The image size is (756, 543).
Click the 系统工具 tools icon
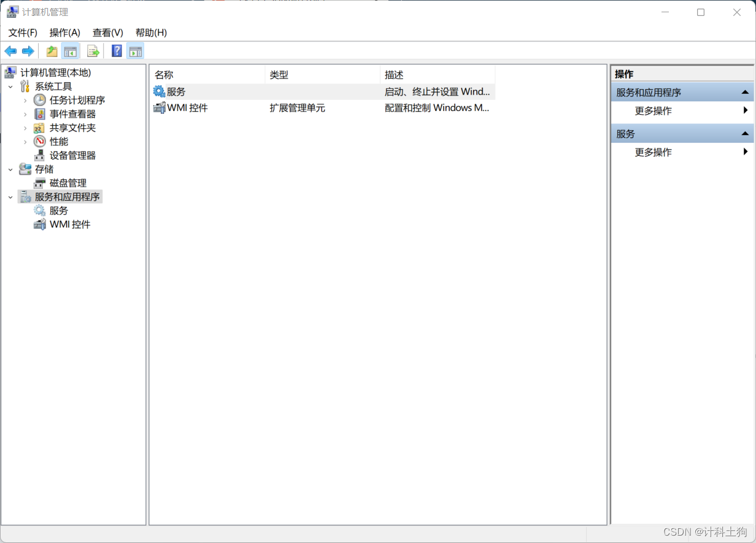(x=25, y=87)
